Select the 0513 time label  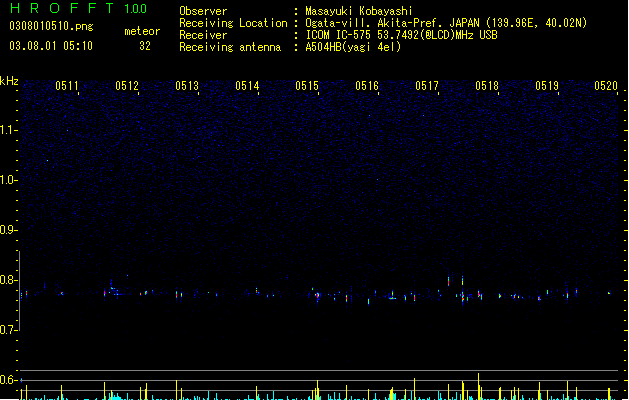pos(187,86)
